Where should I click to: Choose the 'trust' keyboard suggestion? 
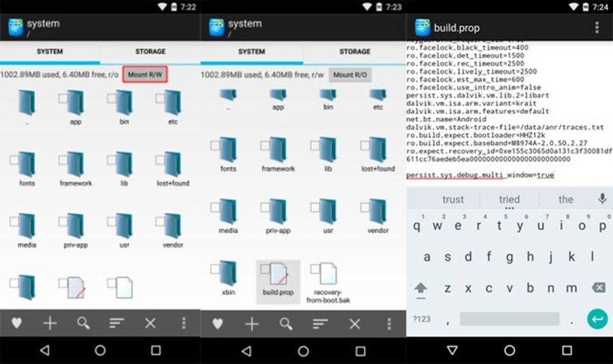tap(453, 199)
